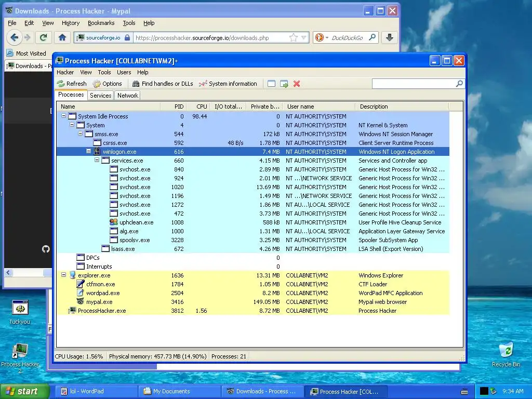Click the search magnifier in Process Hacker
This screenshot has height=399, width=532.
point(459,84)
